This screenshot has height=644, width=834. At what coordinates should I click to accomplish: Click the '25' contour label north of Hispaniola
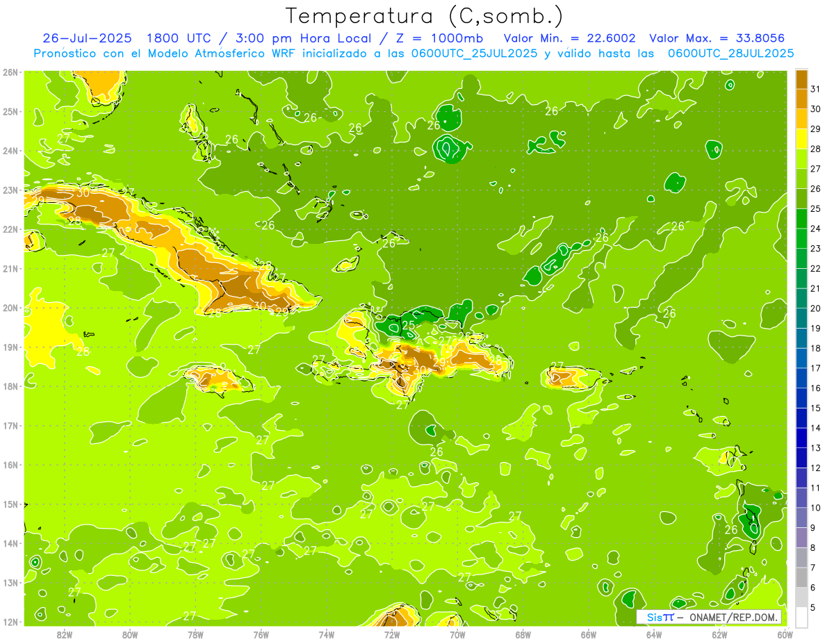(x=409, y=325)
